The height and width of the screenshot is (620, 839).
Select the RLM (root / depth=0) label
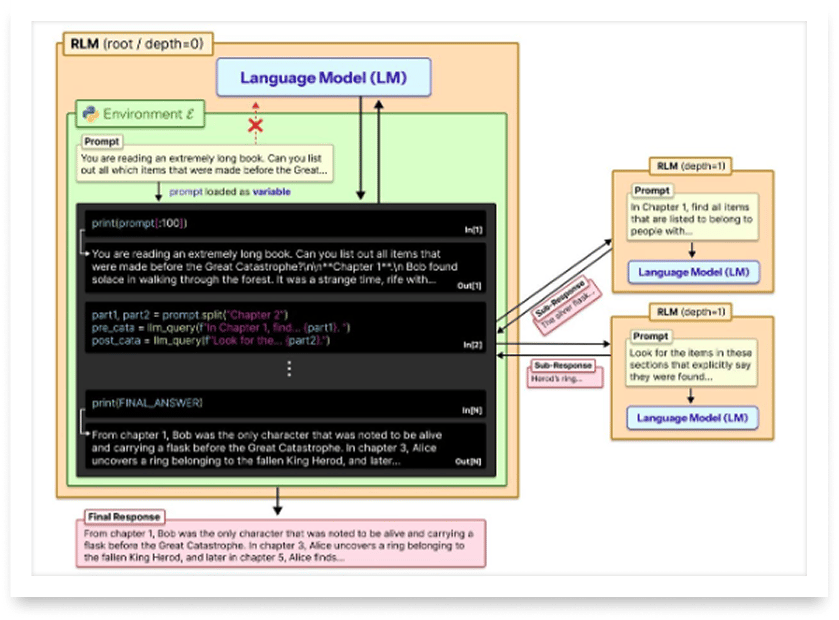(x=139, y=44)
